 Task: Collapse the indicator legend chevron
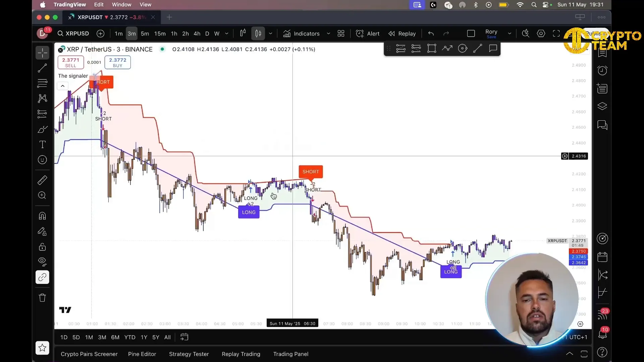[x=62, y=86]
